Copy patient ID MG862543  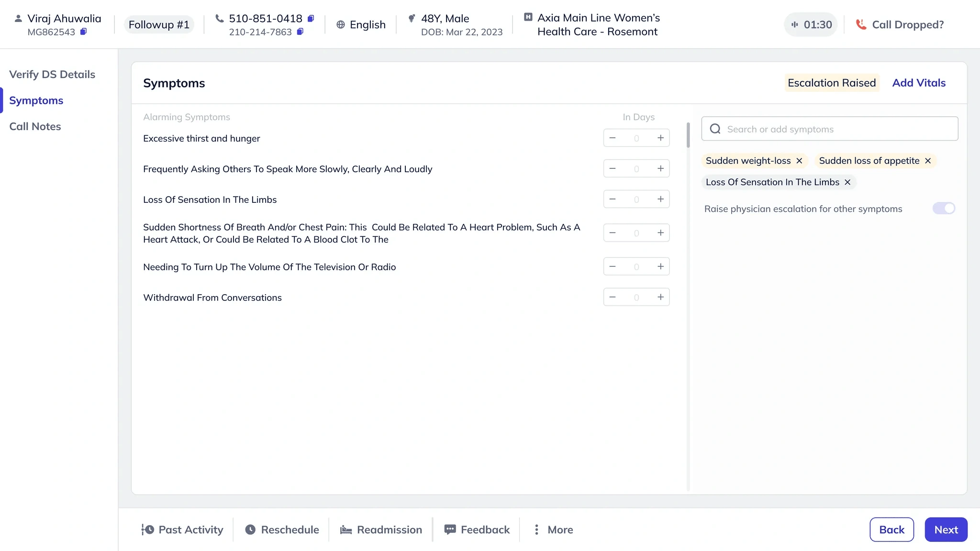click(83, 32)
